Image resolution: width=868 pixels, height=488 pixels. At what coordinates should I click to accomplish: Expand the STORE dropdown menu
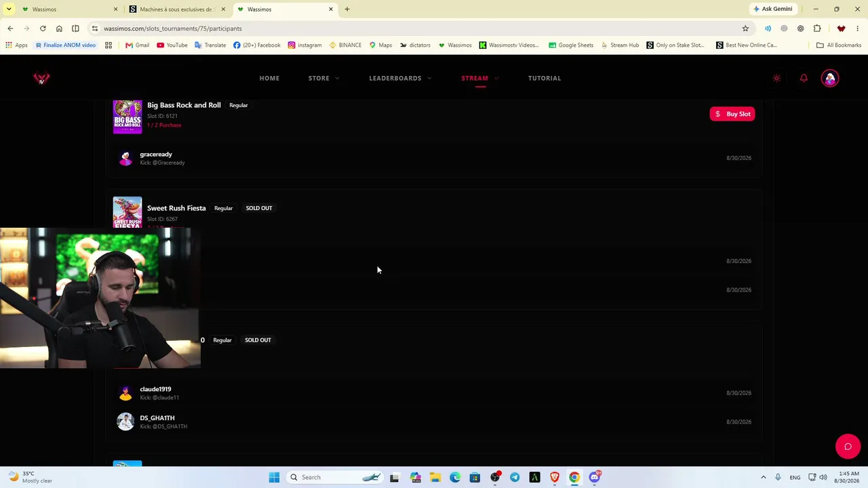[323, 78]
